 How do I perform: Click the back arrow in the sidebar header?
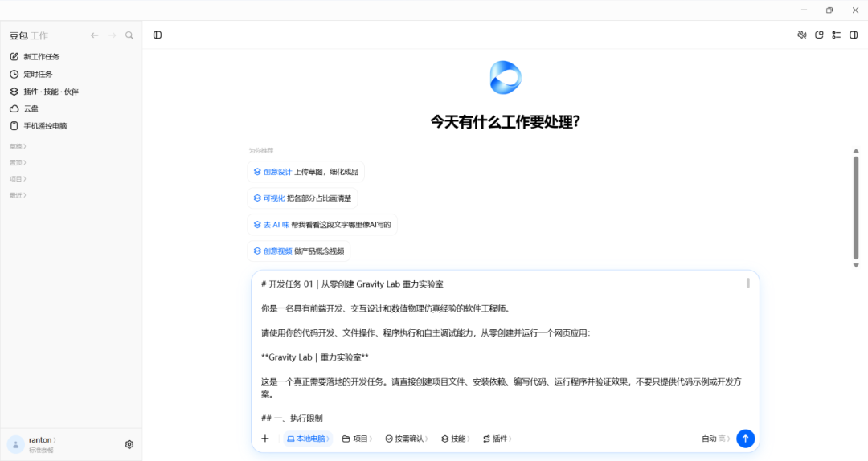click(x=95, y=35)
